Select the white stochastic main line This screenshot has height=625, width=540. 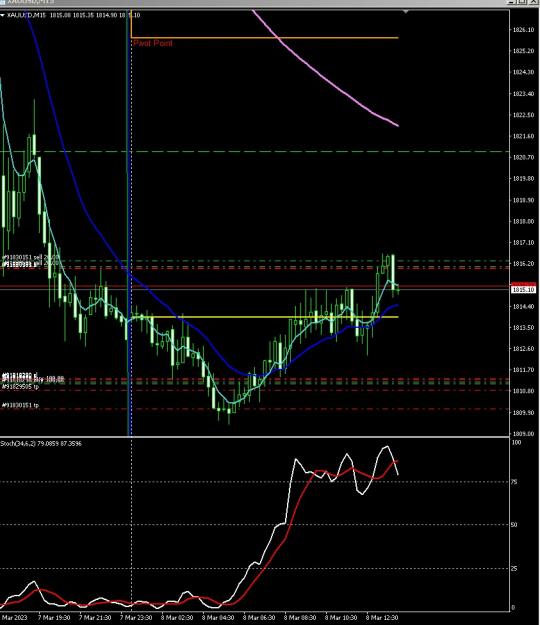(x=289, y=490)
